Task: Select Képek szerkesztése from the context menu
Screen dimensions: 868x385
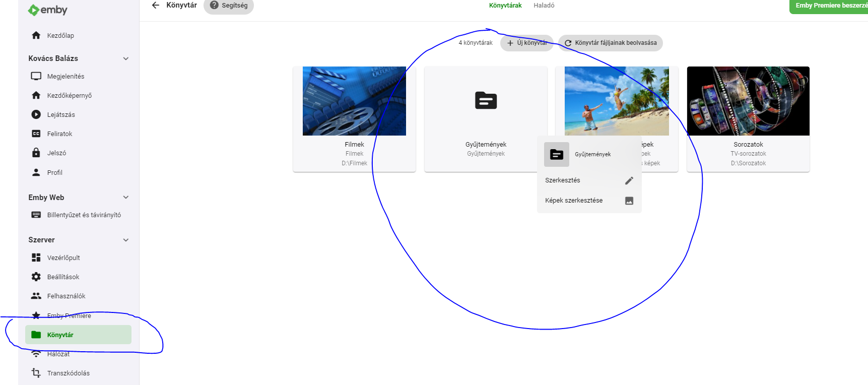Action: click(589, 201)
